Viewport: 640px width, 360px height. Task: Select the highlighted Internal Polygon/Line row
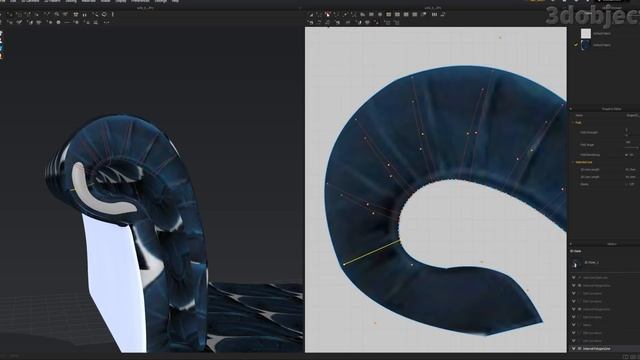(x=604, y=349)
